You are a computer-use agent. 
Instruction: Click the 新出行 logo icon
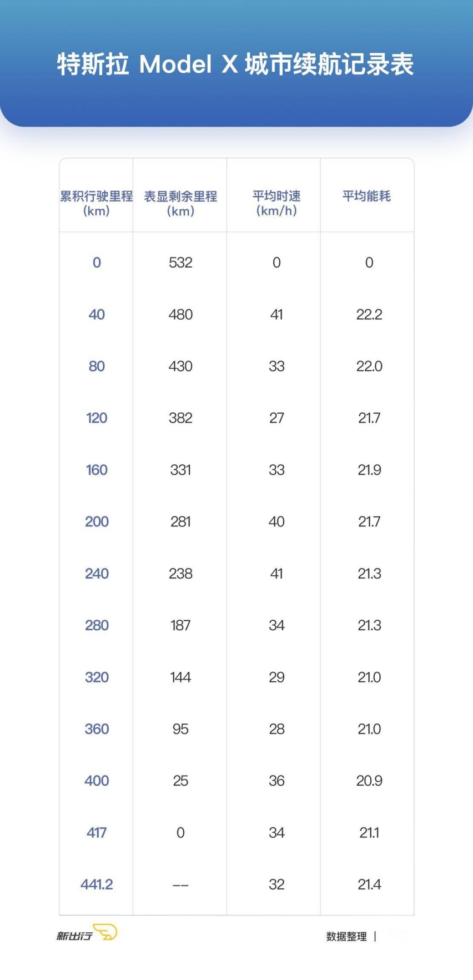pyautogui.click(x=87, y=932)
